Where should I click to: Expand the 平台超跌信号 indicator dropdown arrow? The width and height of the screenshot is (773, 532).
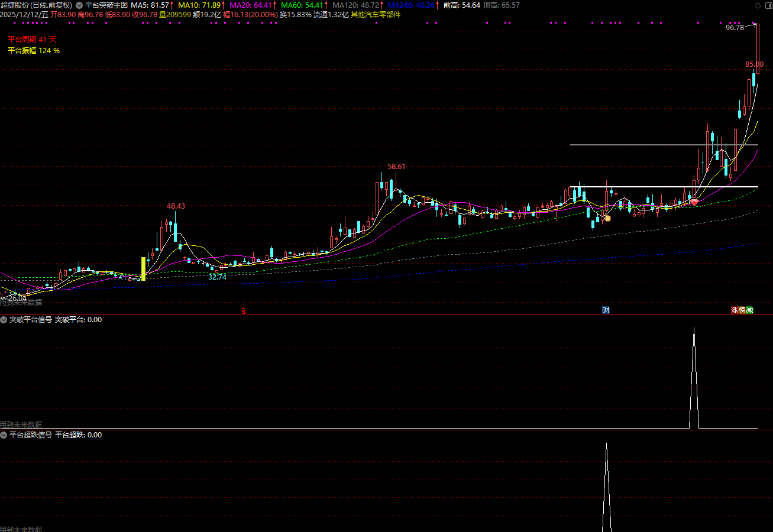(x=4, y=435)
